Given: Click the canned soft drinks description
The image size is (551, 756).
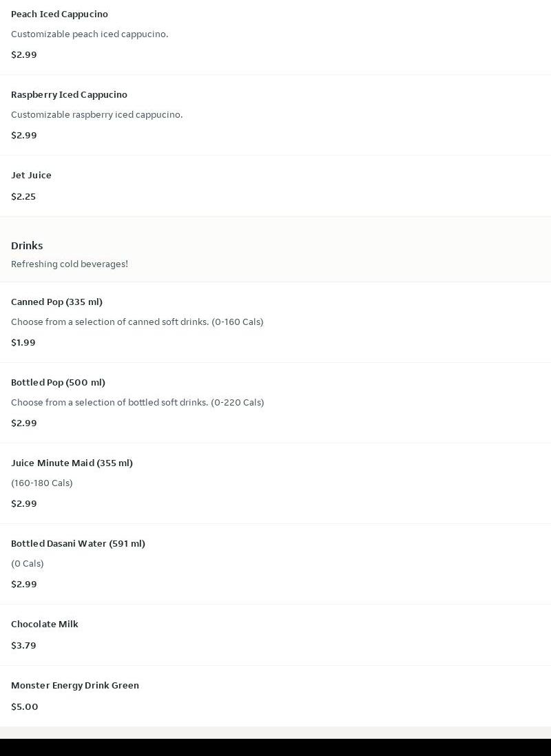Looking at the screenshot, I should (x=137, y=322).
